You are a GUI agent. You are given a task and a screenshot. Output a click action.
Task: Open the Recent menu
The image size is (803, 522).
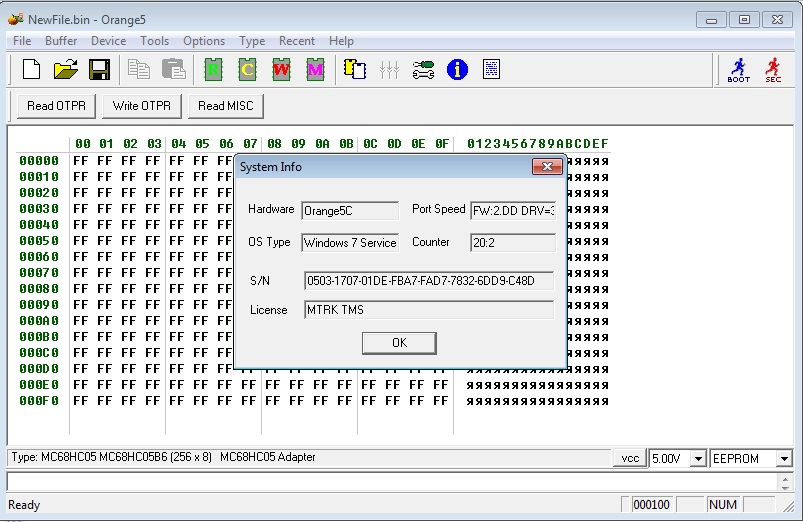[297, 41]
